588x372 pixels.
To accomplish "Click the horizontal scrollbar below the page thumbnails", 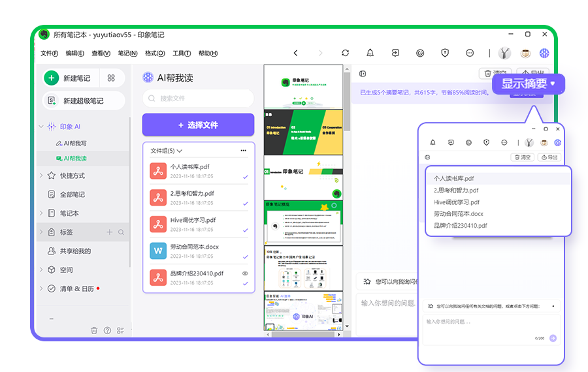I will pyautogui.click(x=302, y=334).
